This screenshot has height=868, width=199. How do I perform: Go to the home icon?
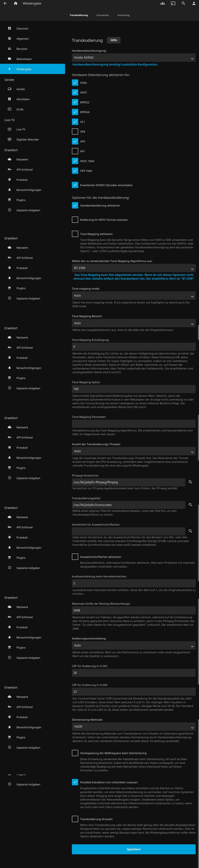click(x=15, y=3)
